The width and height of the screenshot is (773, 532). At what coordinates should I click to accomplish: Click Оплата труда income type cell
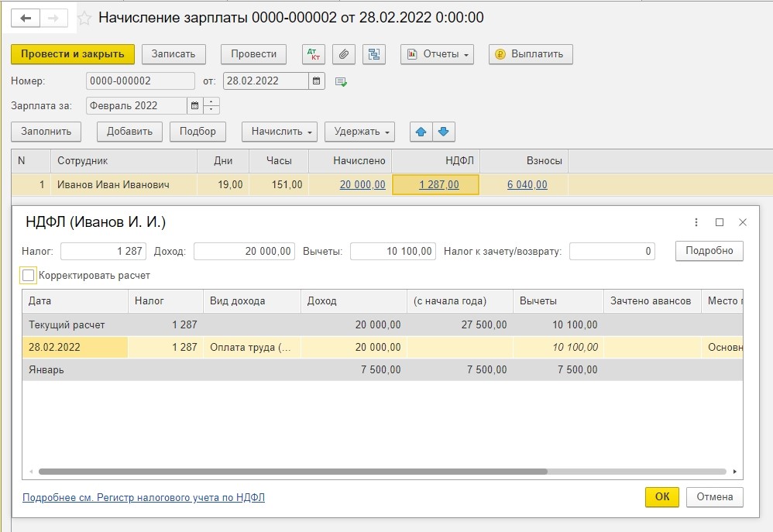(x=252, y=347)
